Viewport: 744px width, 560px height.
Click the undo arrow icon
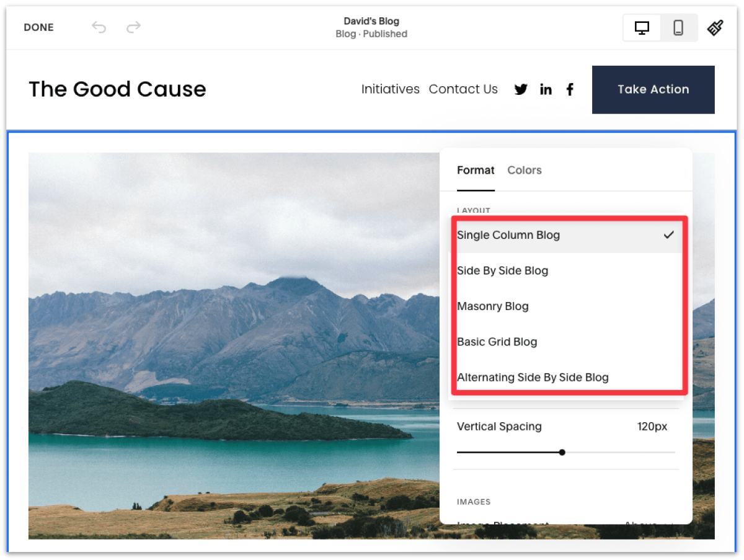pyautogui.click(x=99, y=27)
